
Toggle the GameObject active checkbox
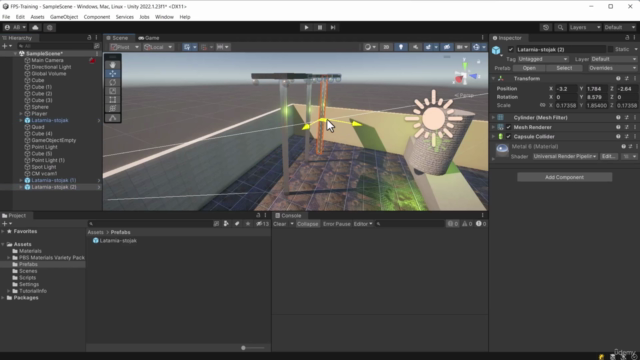[x=511, y=49]
